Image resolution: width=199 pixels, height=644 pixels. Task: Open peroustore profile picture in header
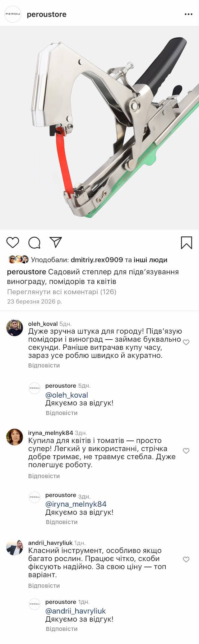pyautogui.click(x=13, y=14)
